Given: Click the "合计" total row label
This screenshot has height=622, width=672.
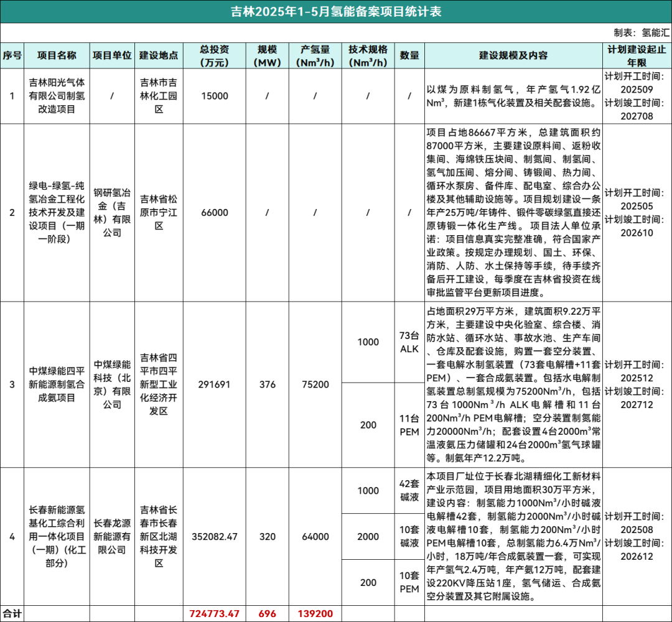Looking at the screenshot, I should point(12,613).
